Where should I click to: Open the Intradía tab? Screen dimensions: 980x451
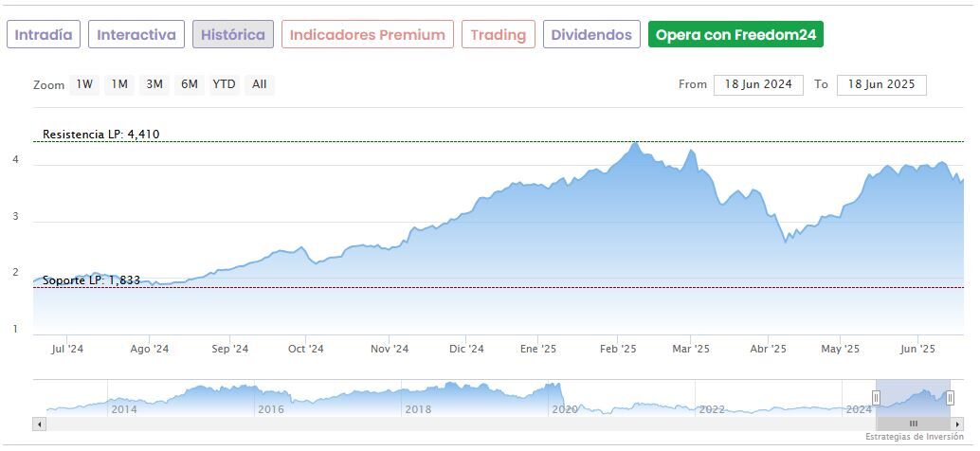click(44, 35)
